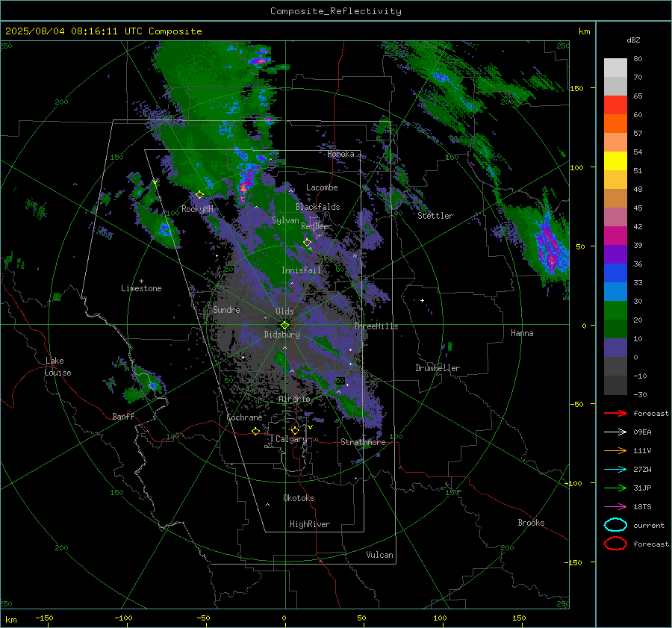The image size is (672, 628).
Task: Click the Ponoka town label
Action: 340,154
